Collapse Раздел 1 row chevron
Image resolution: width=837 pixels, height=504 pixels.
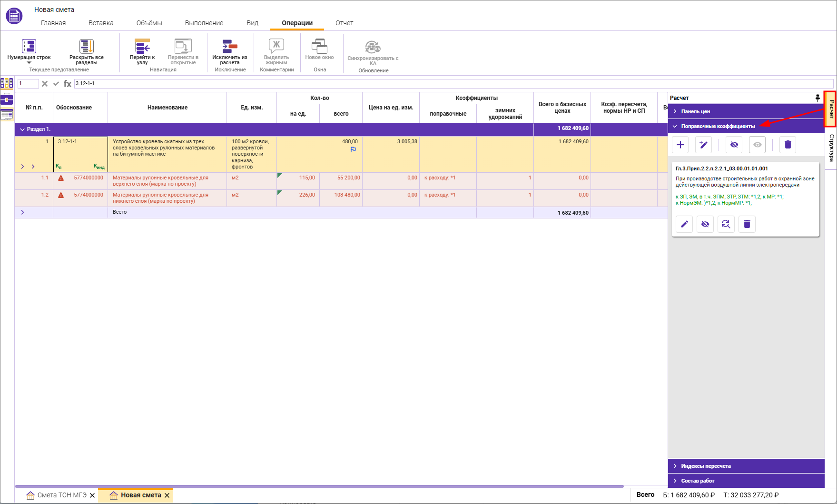pos(22,129)
